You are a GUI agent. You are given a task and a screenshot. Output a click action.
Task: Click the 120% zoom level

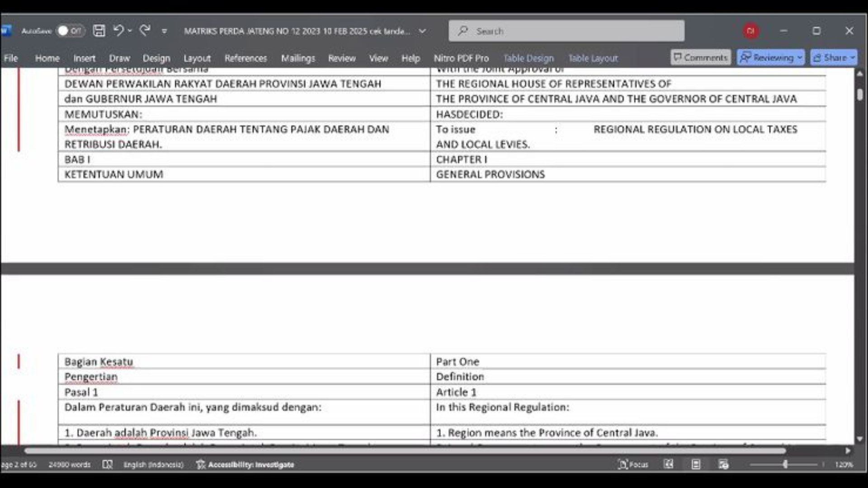pos(844,465)
